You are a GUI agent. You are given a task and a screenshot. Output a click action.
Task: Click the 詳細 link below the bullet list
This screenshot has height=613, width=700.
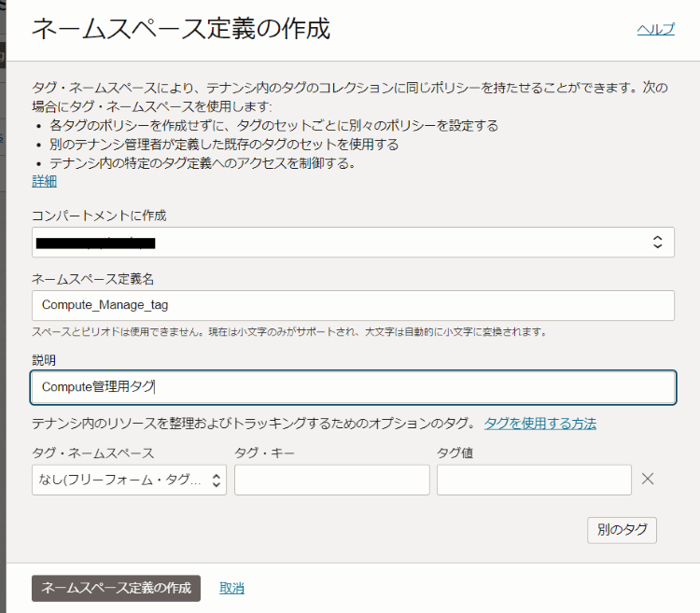pyautogui.click(x=44, y=181)
